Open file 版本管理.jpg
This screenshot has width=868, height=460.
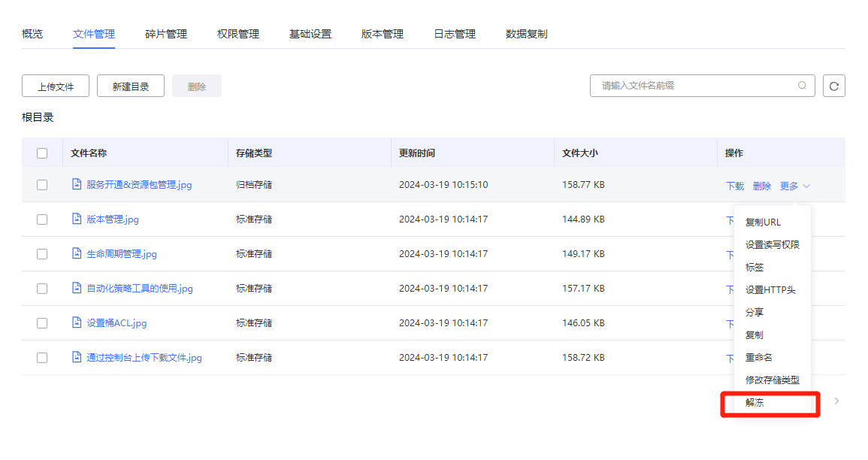113,219
